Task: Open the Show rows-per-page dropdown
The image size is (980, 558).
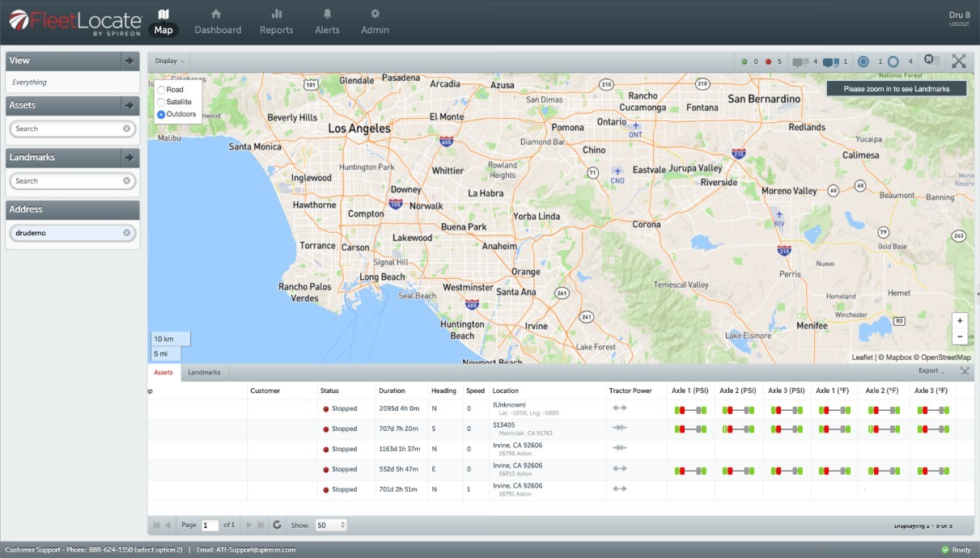Action: pyautogui.click(x=331, y=525)
